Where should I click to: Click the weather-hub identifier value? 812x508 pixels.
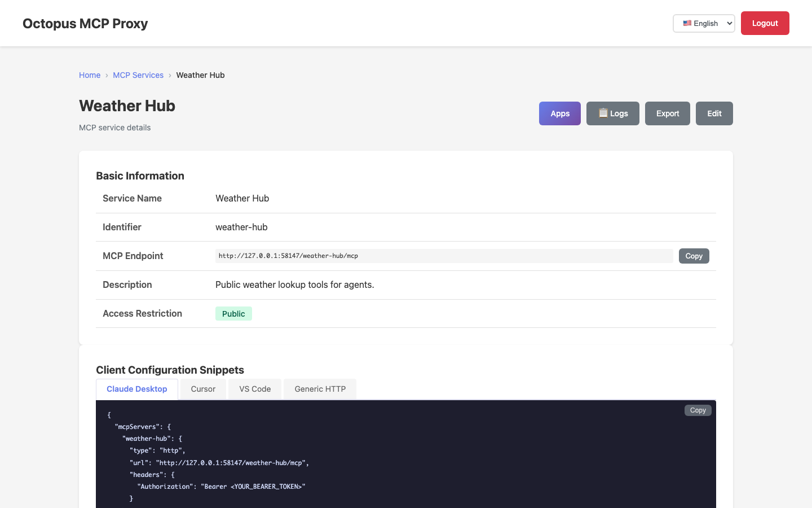click(241, 227)
